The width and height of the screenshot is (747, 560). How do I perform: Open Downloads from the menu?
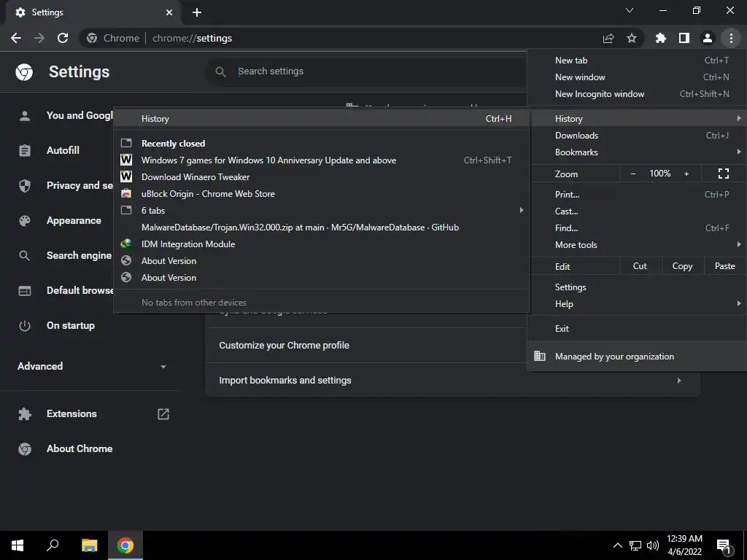point(637,136)
